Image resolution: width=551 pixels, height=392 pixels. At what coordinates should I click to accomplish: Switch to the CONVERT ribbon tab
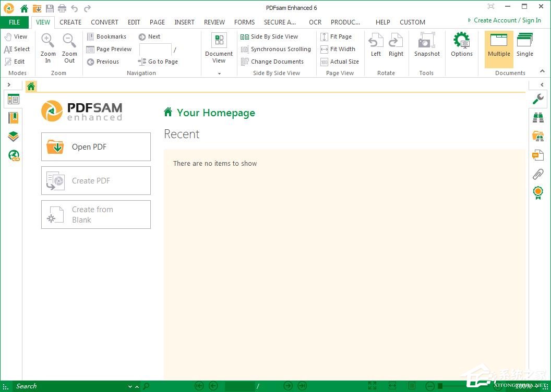click(104, 22)
